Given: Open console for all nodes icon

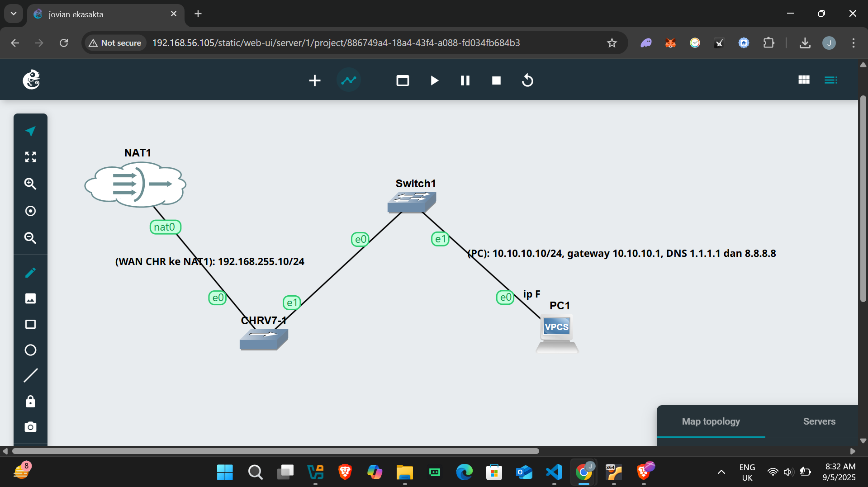Looking at the screenshot, I should click(403, 80).
